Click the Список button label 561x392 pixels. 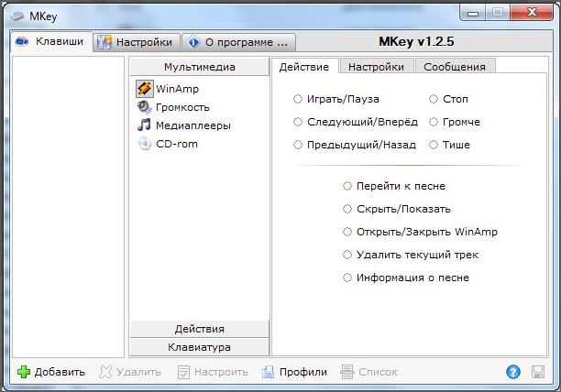379,372
